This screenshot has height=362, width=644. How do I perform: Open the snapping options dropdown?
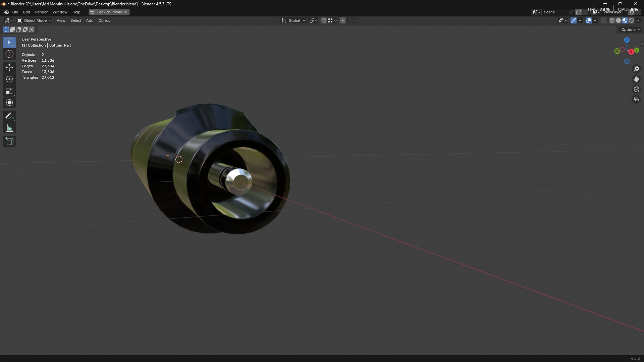coord(332,20)
